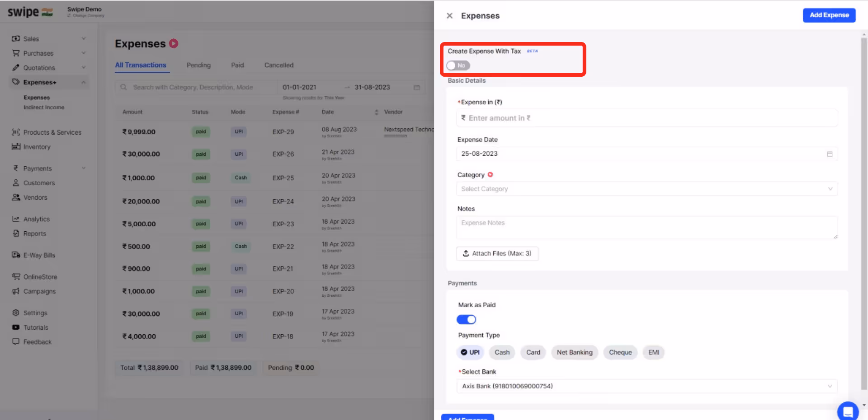
Task: Click Attach Files (Max: 3) button
Action: pyautogui.click(x=497, y=253)
